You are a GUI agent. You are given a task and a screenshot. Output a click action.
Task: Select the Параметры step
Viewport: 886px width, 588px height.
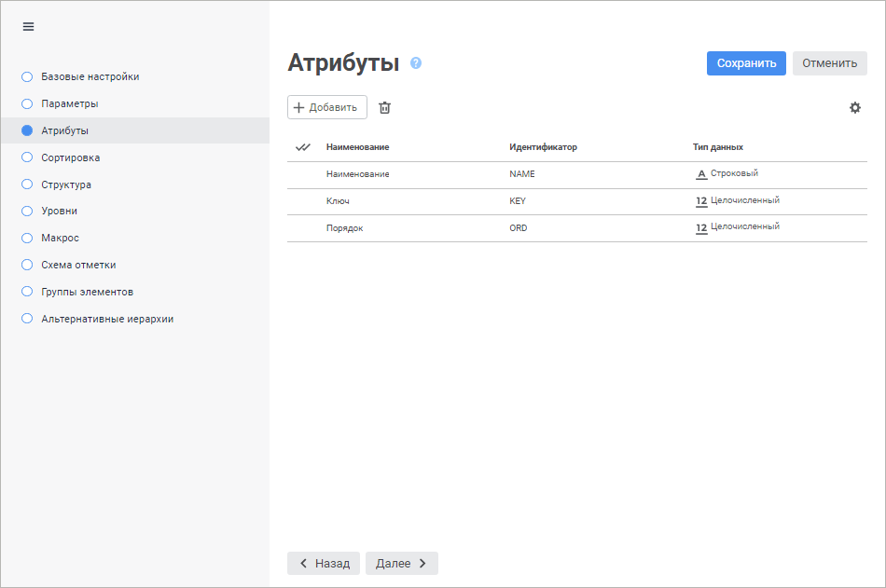[x=69, y=103]
